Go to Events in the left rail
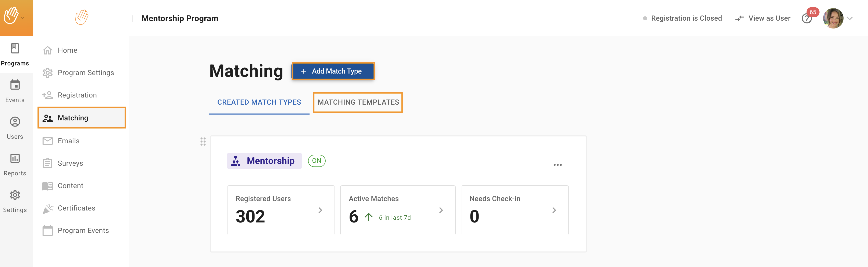Viewport: 868px width, 267px height. click(x=15, y=91)
